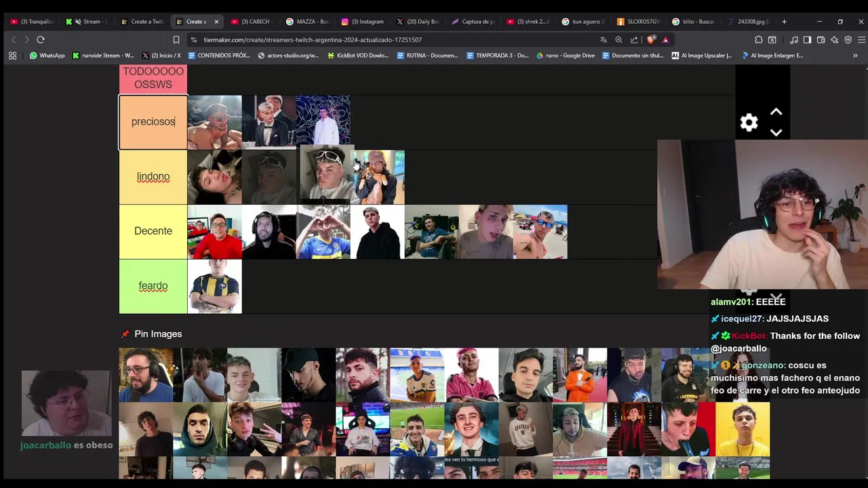This screenshot has width=868, height=488.
Task: Open nanoide Stream bookmark
Action: tap(103, 56)
